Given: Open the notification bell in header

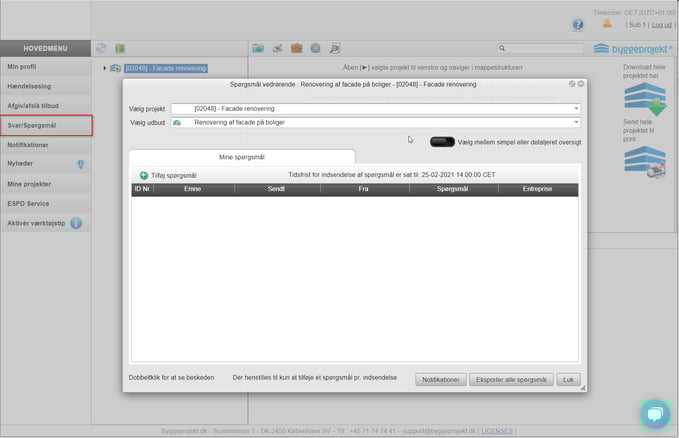Looking at the screenshot, I should click(606, 23).
